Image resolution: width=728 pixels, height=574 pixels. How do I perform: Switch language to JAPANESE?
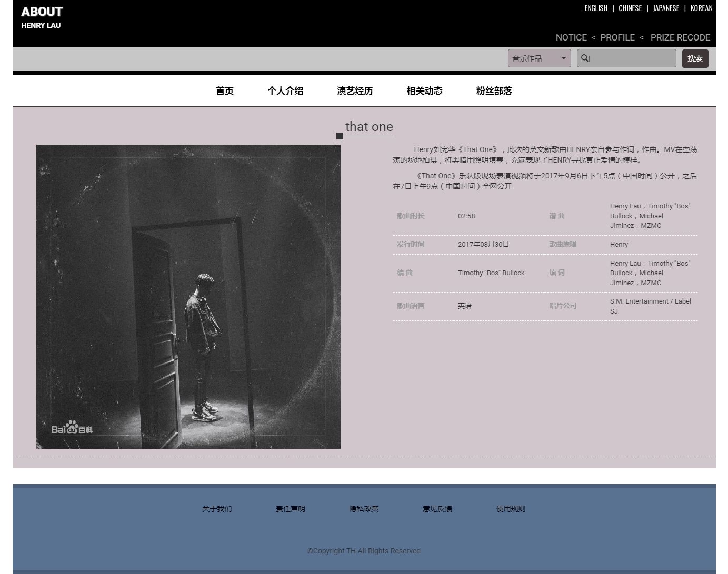666,8
